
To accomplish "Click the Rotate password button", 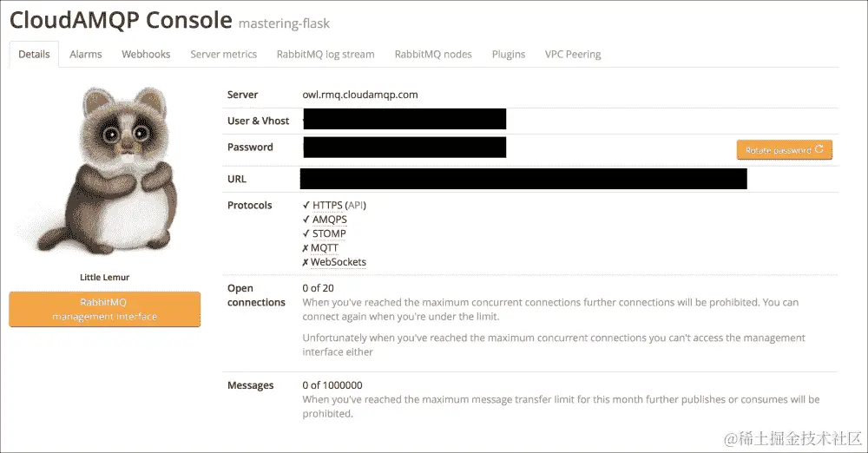I will (x=785, y=149).
